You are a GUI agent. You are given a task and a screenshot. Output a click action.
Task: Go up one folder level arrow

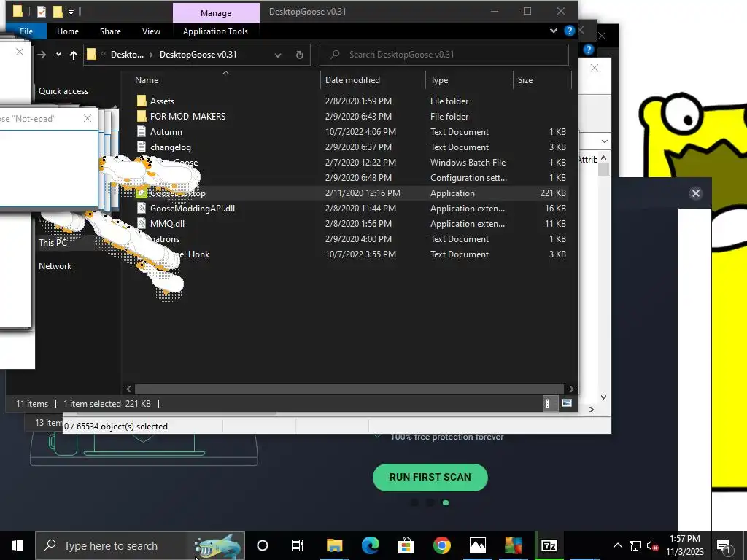(74, 55)
